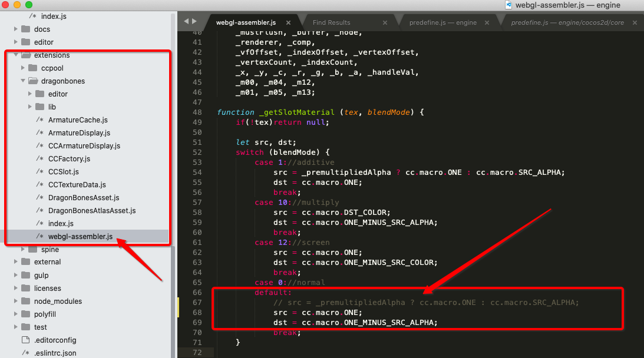Open ArmatureDisplay.js file
This screenshot has width=644, height=358.
(x=79, y=133)
